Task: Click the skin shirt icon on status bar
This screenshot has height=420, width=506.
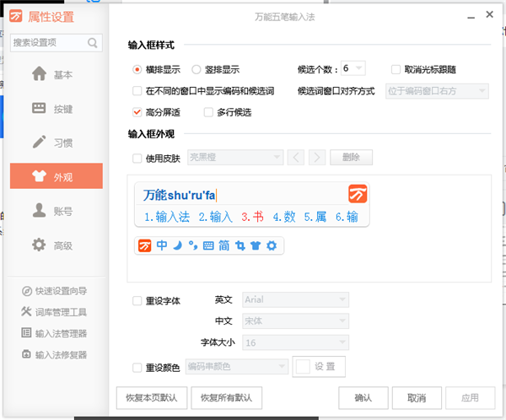Action: coord(256,246)
